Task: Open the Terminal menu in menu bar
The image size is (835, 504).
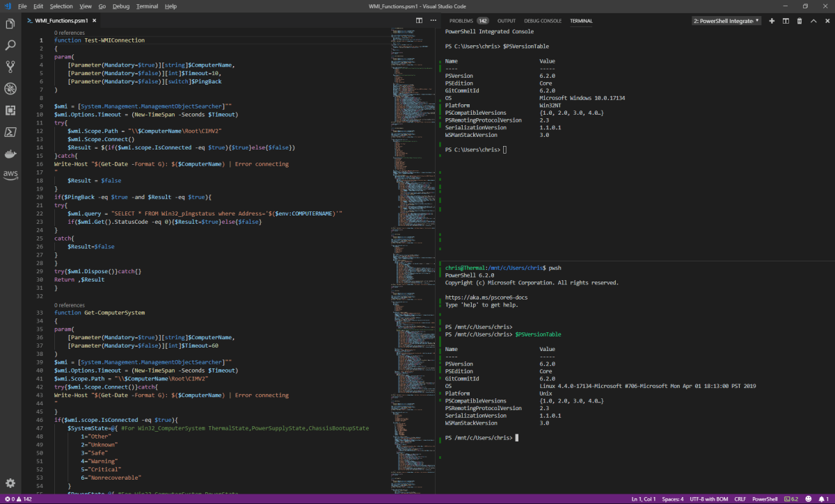Action: coord(147,6)
